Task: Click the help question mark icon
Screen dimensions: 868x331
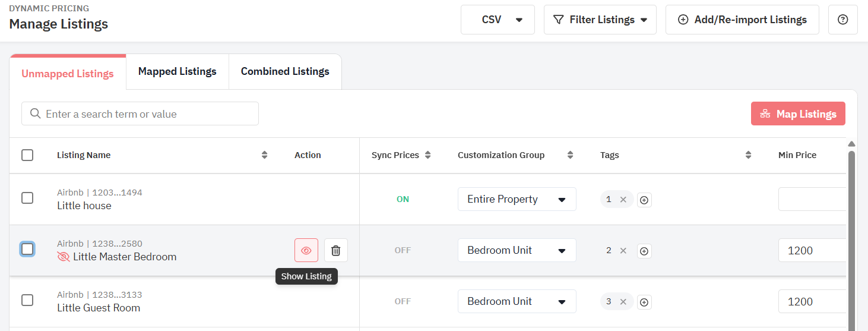Action: click(842, 20)
